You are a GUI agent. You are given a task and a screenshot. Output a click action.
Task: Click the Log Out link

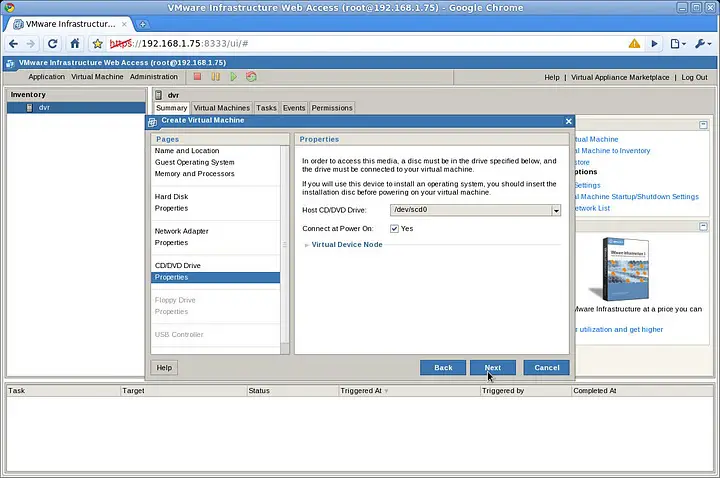694,78
